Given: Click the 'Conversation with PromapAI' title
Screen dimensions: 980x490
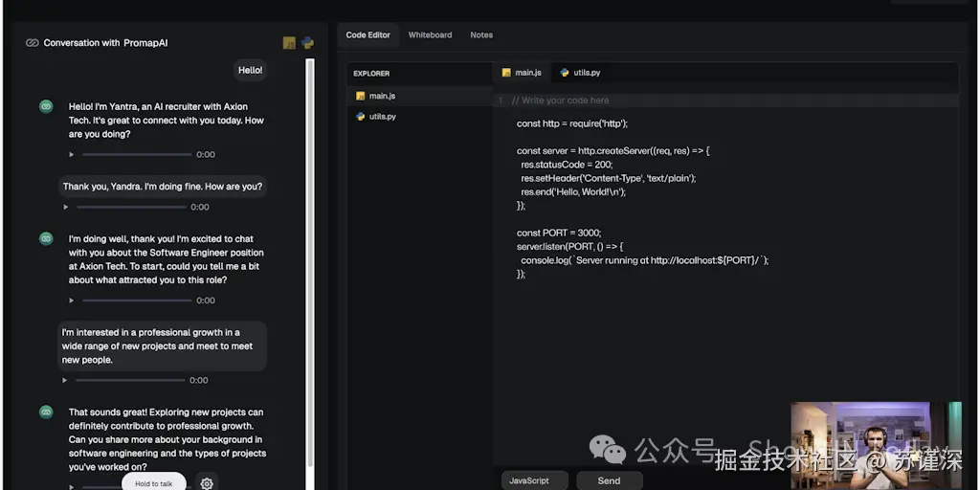Looking at the screenshot, I should click(105, 43).
